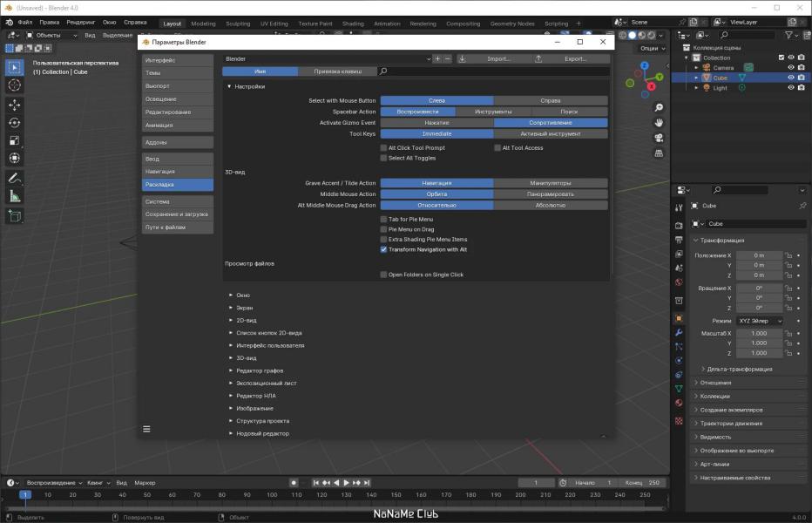Select the Rotate tool in the left toolbar
The height and width of the screenshot is (523, 812).
(15, 123)
